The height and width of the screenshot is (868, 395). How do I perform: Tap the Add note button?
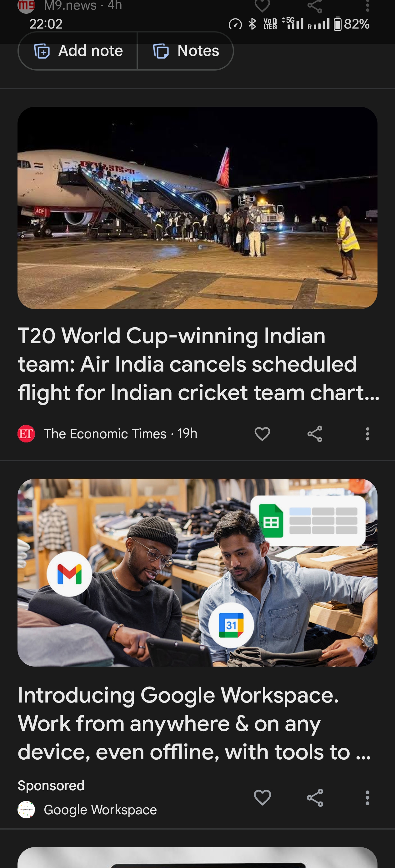coord(78,51)
